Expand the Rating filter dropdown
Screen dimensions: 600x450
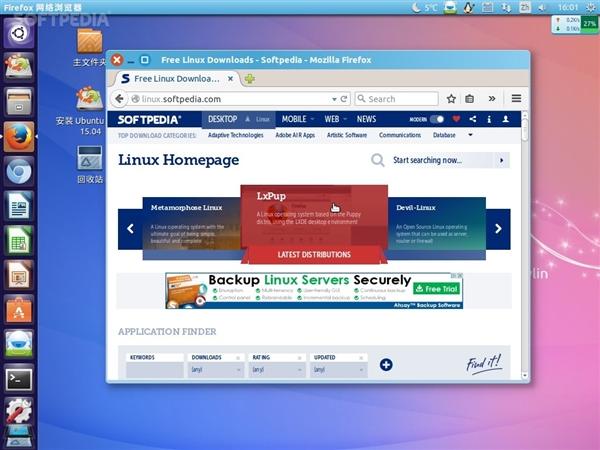[278, 370]
